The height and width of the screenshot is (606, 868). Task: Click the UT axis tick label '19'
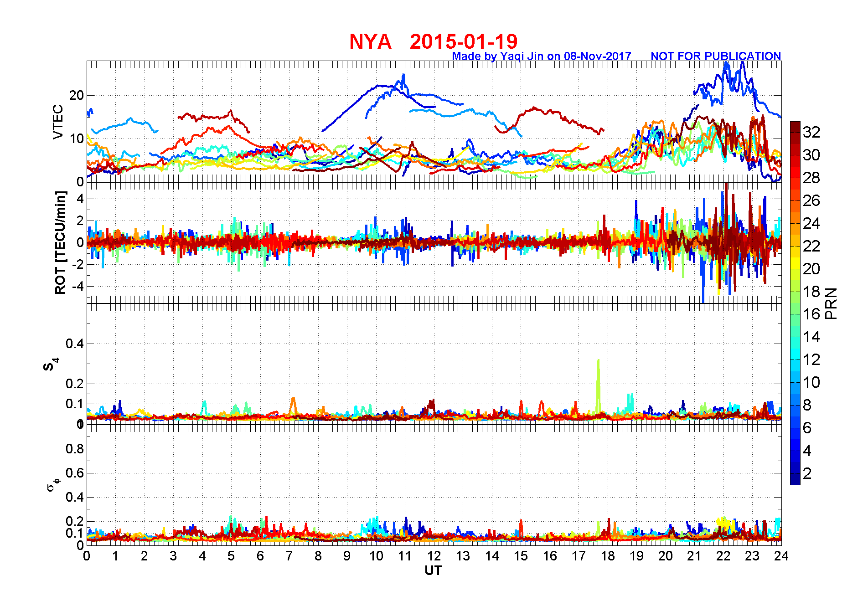click(x=636, y=556)
